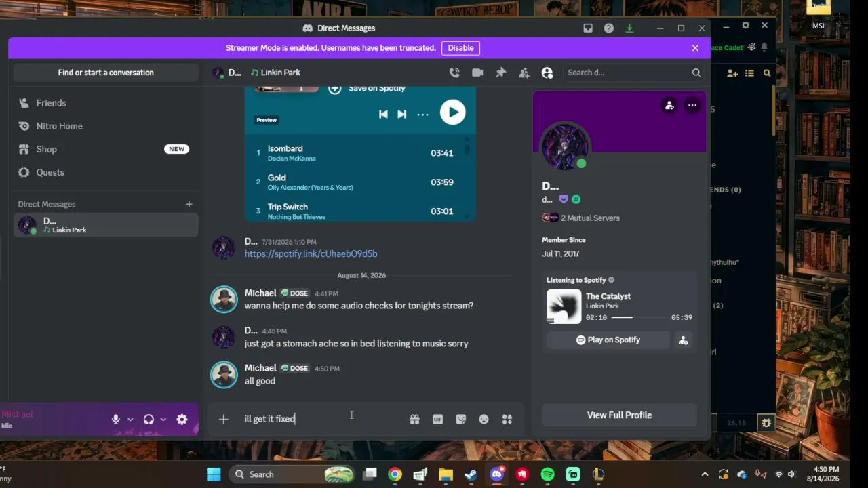Image resolution: width=868 pixels, height=488 pixels.
Task: Open Discord User Settings gear
Action: (x=182, y=420)
